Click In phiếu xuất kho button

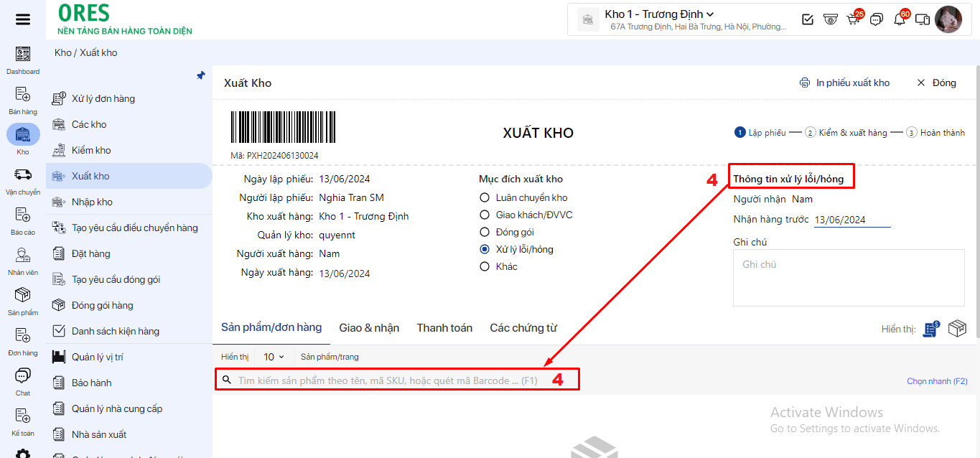844,83
